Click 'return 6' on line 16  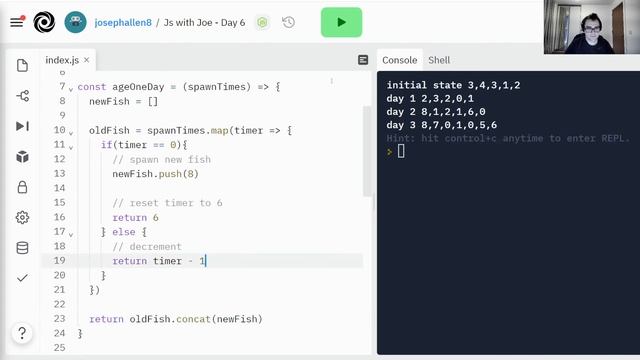(136, 218)
